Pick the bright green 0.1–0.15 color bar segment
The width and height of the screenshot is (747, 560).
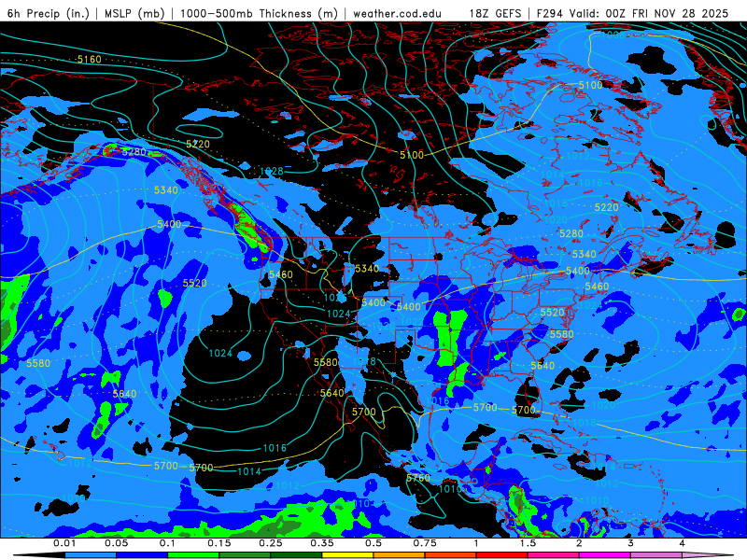[x=193, y=555]
